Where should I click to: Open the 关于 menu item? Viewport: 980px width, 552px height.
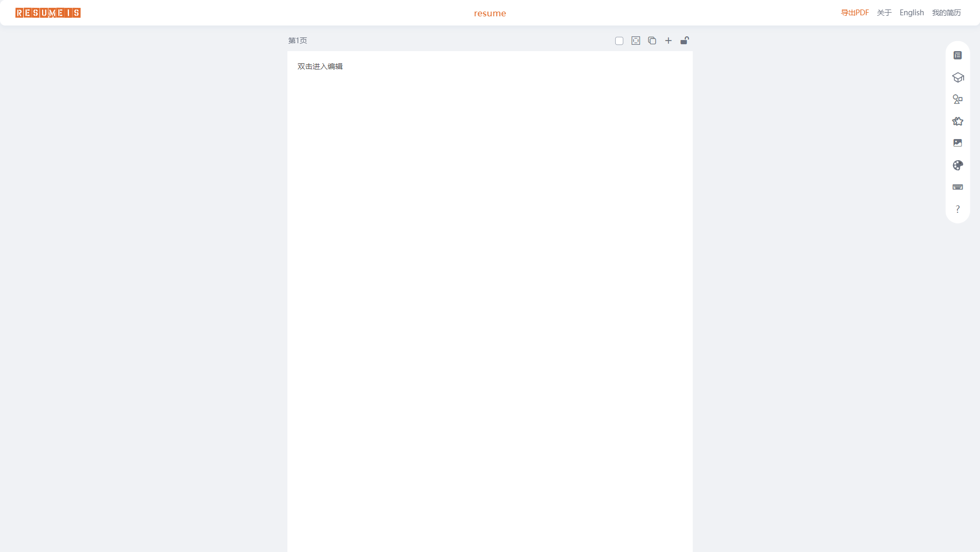[x=884, y=13]
